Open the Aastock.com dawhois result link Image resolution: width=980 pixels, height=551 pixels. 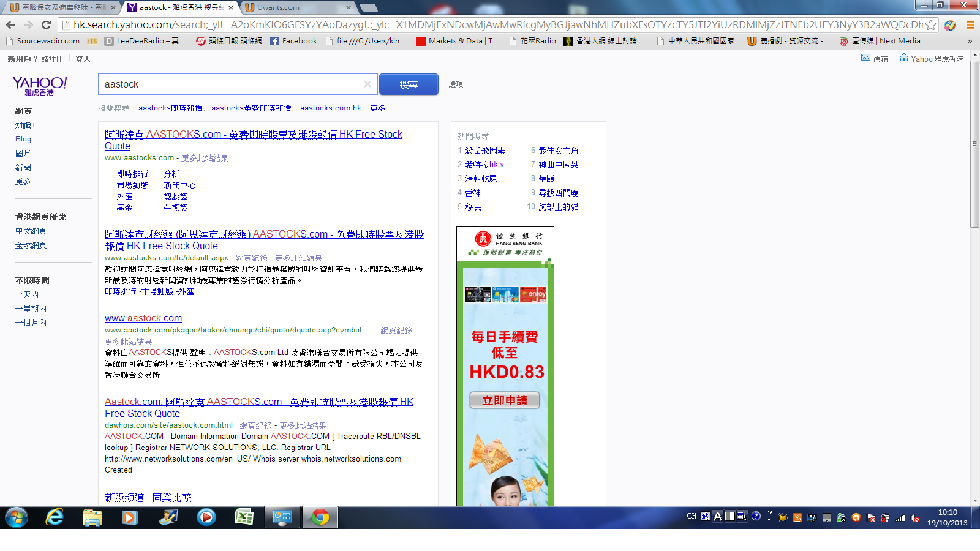[259, 407]
